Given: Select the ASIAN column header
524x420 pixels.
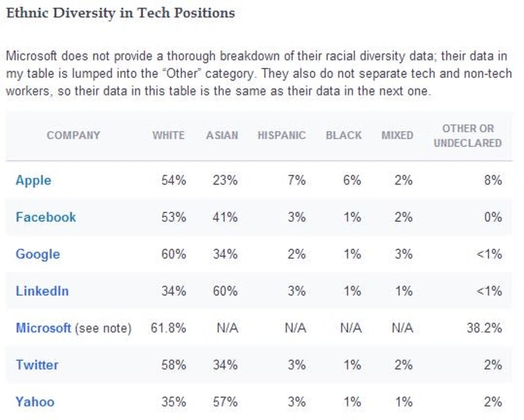Looking at the screenshot, I should 222,135.
